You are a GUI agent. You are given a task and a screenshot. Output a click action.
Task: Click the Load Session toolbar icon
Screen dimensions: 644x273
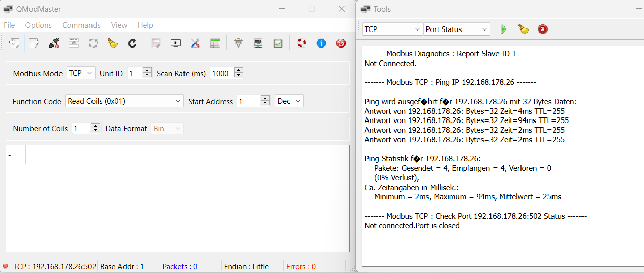[x=14, y=43]
